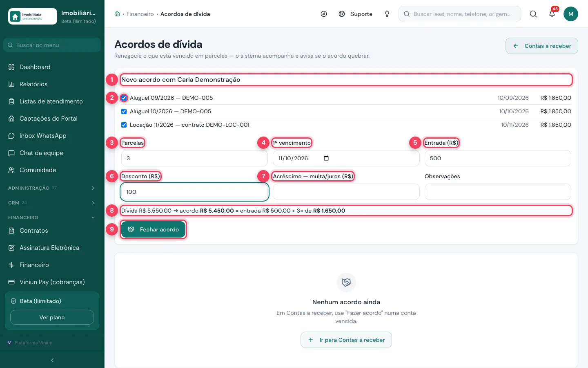Open notifications bell with 45 badge
Viewport: 588px width, 368px height.
pos(552,13)
